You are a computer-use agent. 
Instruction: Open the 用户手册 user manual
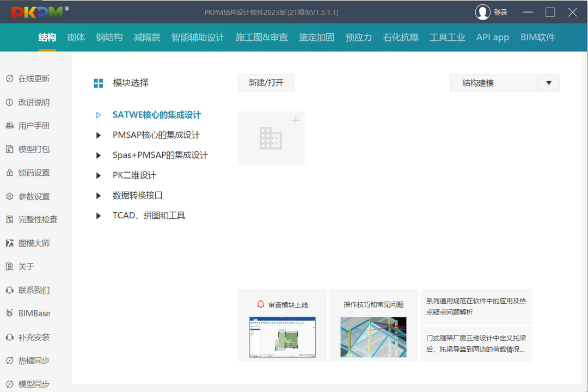33,125
